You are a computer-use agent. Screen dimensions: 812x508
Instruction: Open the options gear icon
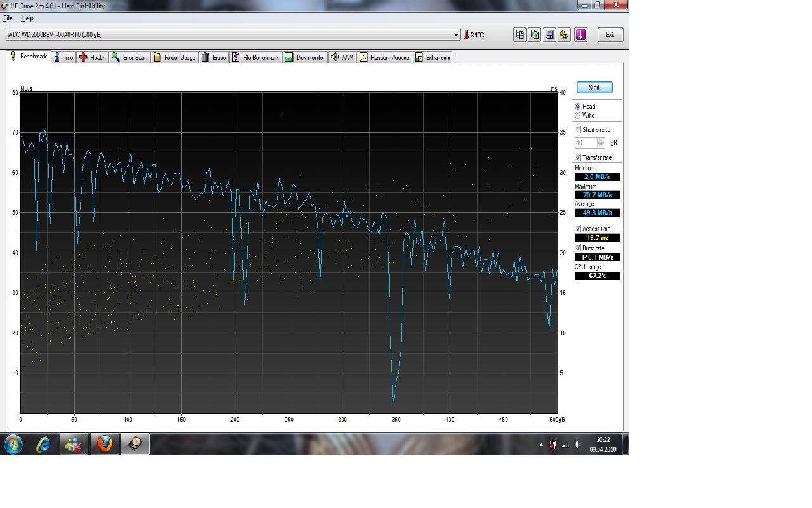(565, 35)
